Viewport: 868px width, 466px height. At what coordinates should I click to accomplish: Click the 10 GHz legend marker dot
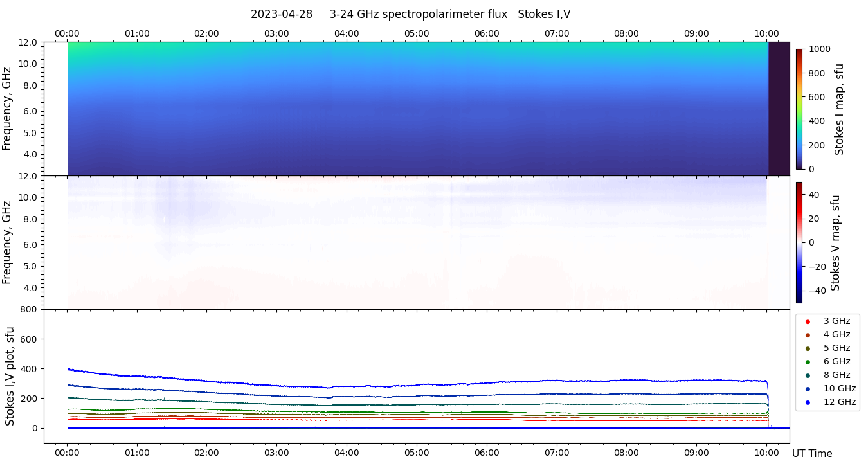point(808,389)
